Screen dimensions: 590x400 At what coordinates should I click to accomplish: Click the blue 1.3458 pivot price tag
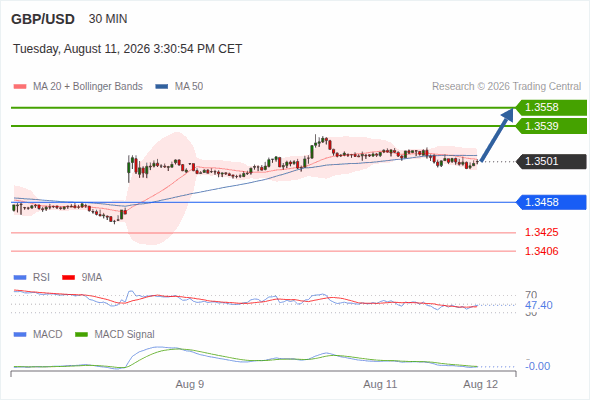point(551,202)
